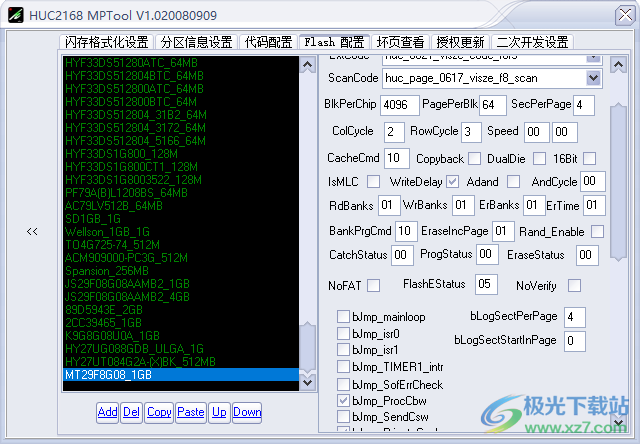Enable the 16Bit checkbox

click(x=589, y=158)
